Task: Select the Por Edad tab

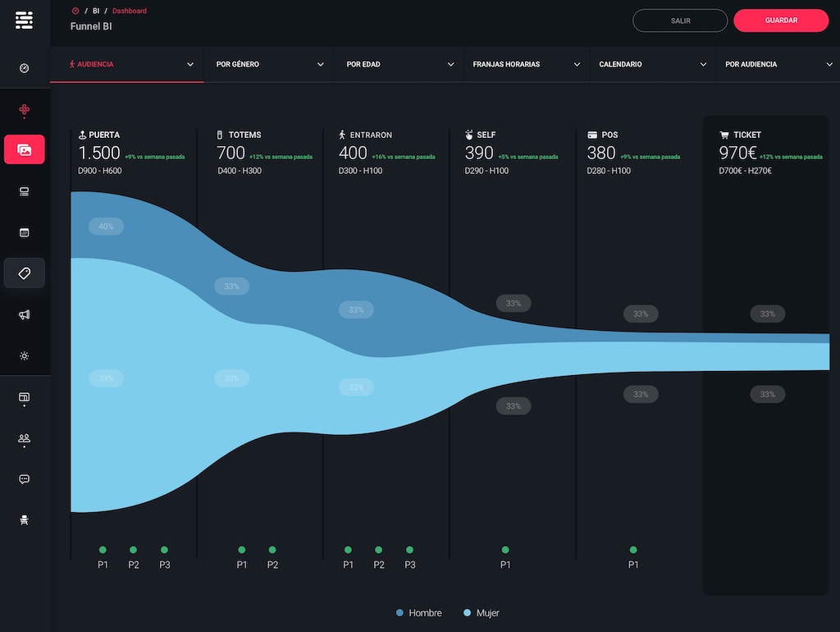Action: [x=399, y=64]
